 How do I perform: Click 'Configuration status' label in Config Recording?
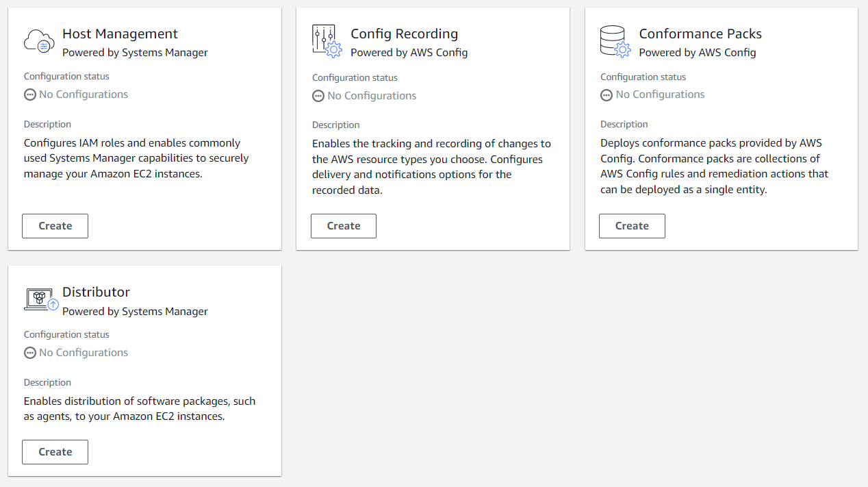click(355, 77)
